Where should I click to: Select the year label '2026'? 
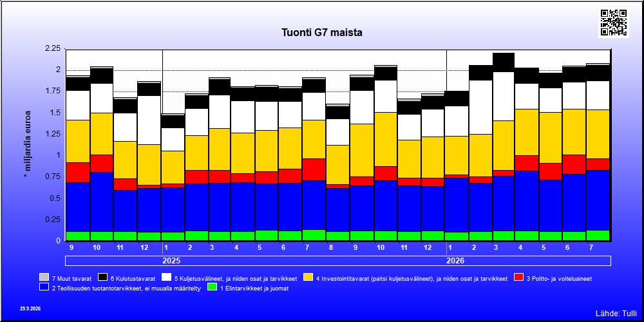pyautogui.click(x=455, y=261)
